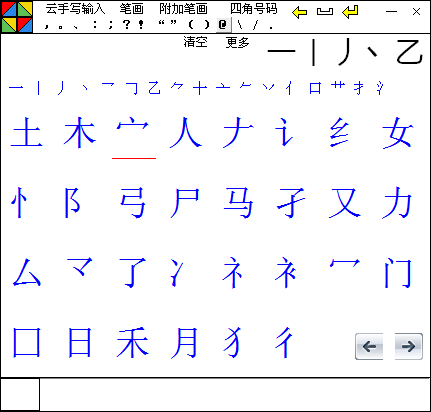The image size is (431, 412).
Task: Select the small blue 艹 grass component
Action: (x=338, y=86)
